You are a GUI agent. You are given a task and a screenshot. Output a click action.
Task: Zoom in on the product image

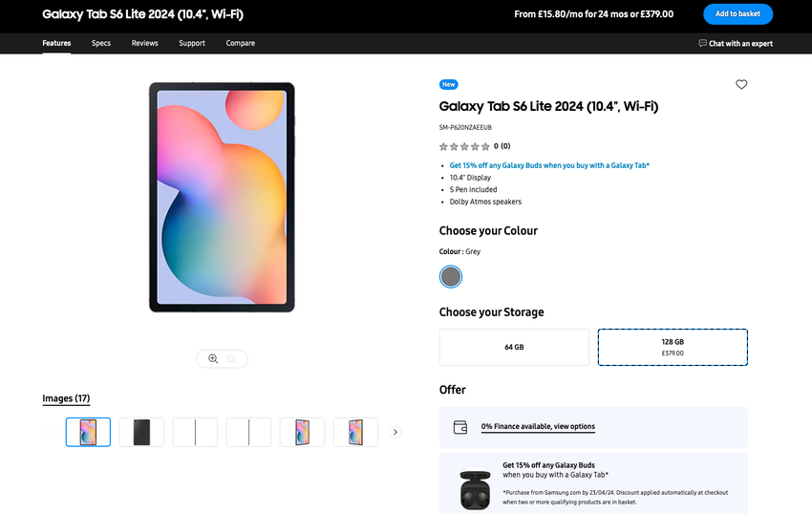(213, 358)
